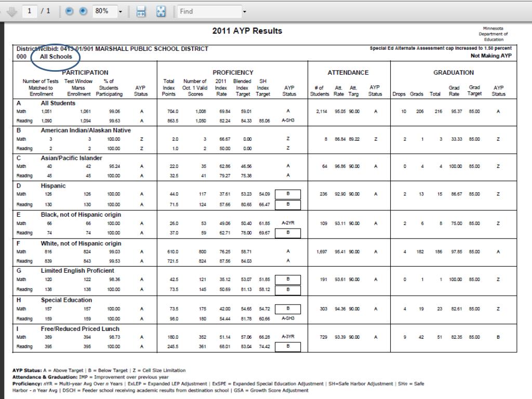Click the 'Proficiency:' legend line
Screen dimensions: 532x399
[x=218, y=387]
